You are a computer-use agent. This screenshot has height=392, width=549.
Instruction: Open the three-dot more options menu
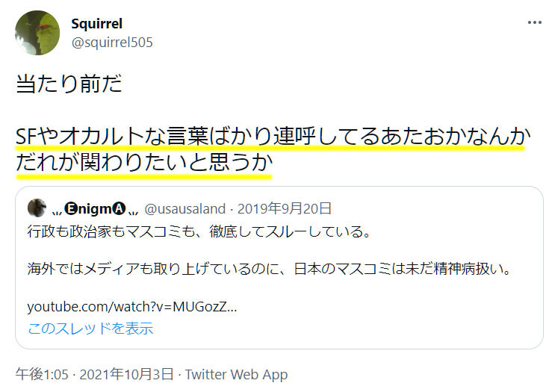point(534,22)
